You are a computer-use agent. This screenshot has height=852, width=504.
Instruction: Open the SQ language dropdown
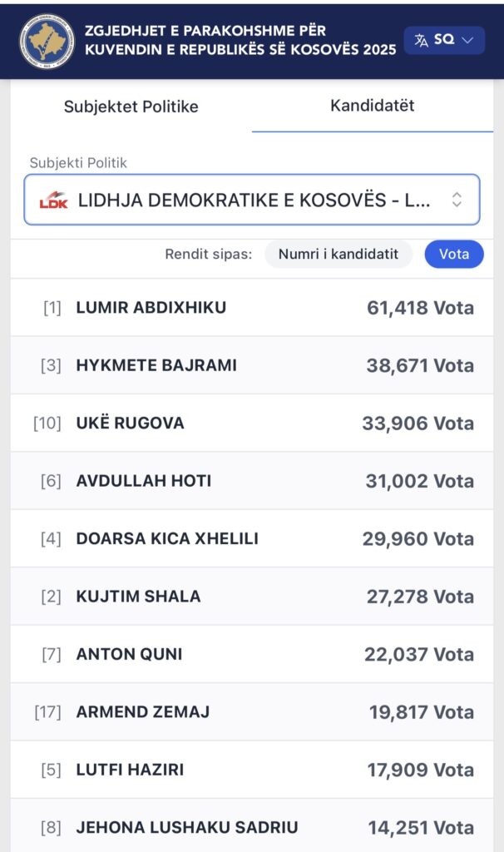(x=444, y=40)
